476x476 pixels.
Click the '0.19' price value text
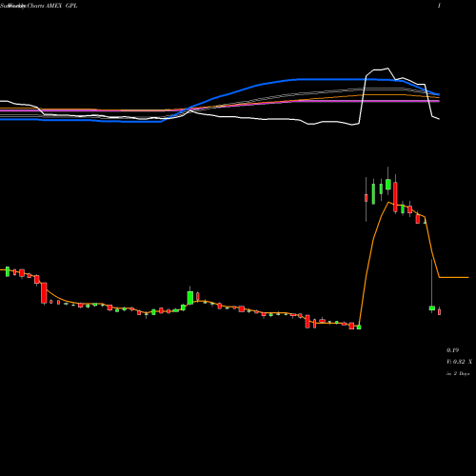click(x=452, y=350)
